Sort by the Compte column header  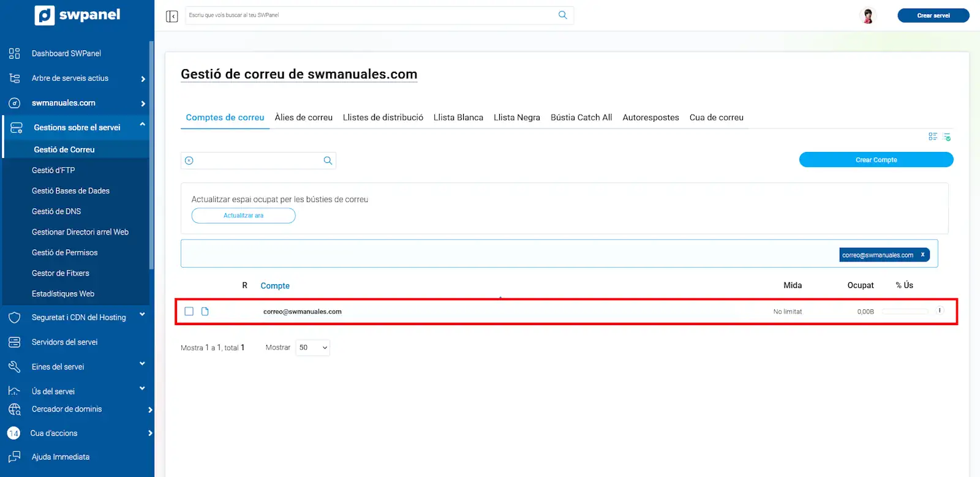(x=275, y=286)
